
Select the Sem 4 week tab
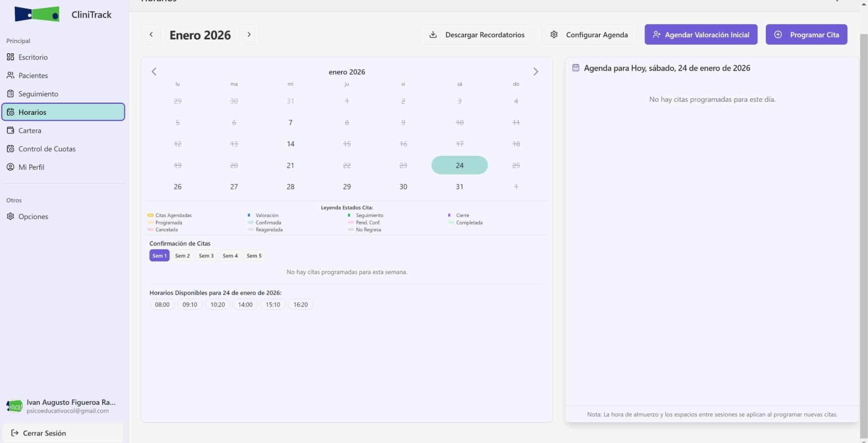click(x=230, y=255)
